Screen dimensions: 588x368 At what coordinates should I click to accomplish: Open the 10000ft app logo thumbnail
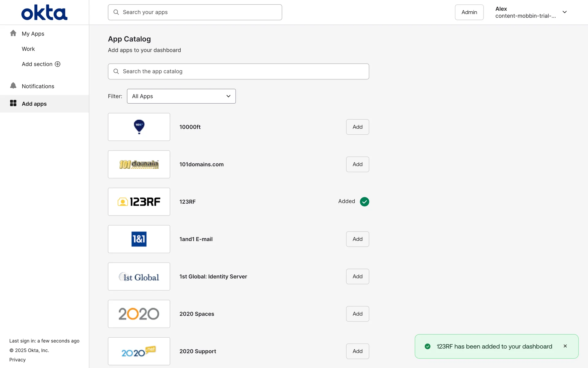(x=139, y=127)
